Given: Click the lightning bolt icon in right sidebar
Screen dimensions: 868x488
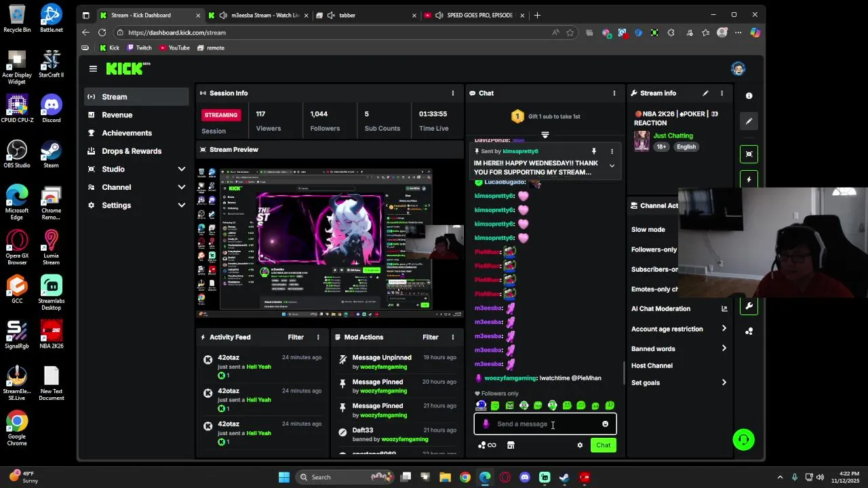Looking at the screenshot, I should (x=749, y=180).
